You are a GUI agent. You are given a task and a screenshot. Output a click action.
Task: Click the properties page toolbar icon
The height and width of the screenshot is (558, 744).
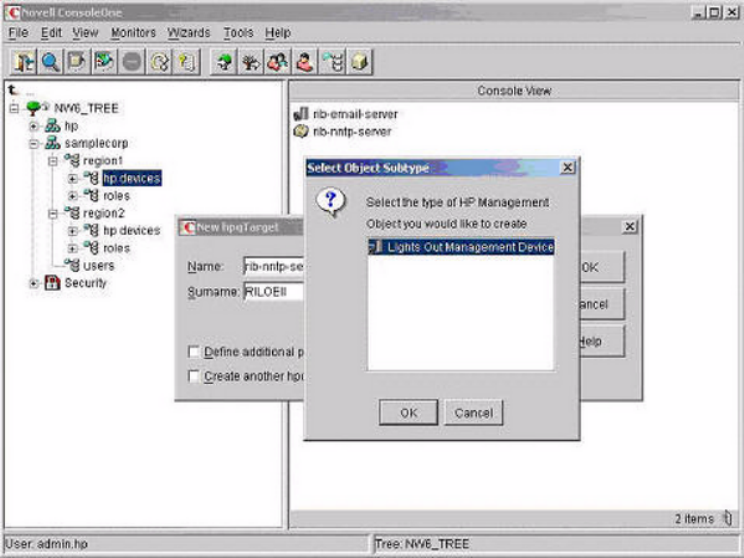77,62
